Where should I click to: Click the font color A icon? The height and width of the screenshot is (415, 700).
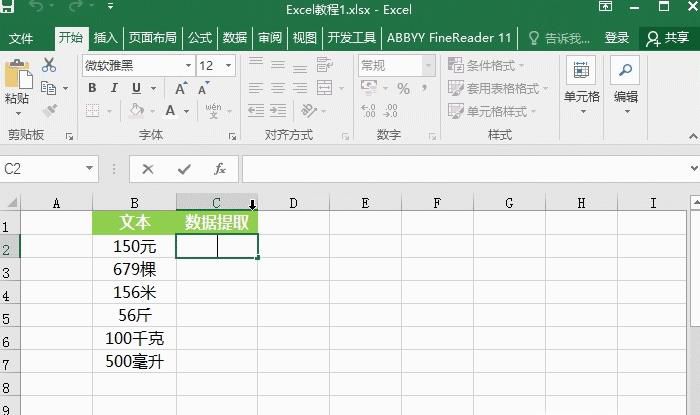click(170, 110)
